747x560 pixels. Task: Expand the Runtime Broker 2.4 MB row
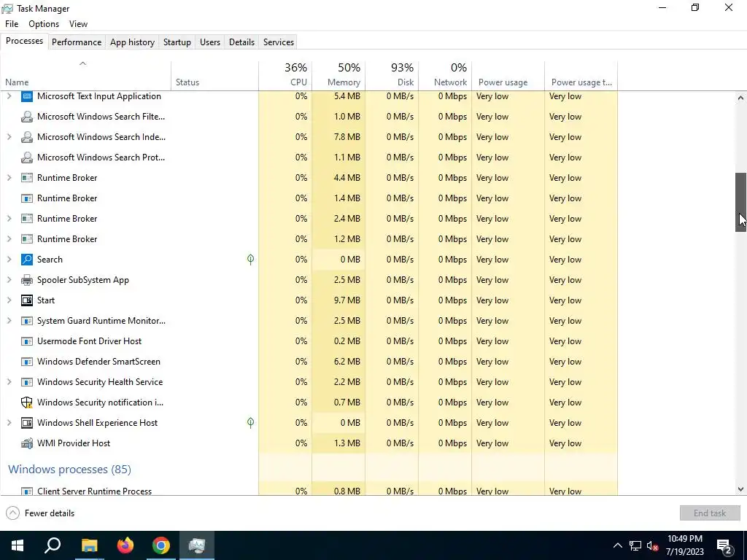(9, 219)
